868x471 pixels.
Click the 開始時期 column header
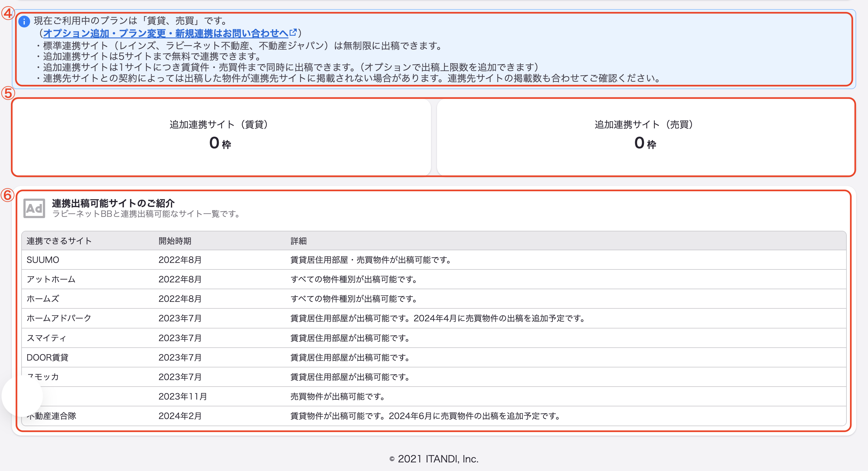point(175,241)
